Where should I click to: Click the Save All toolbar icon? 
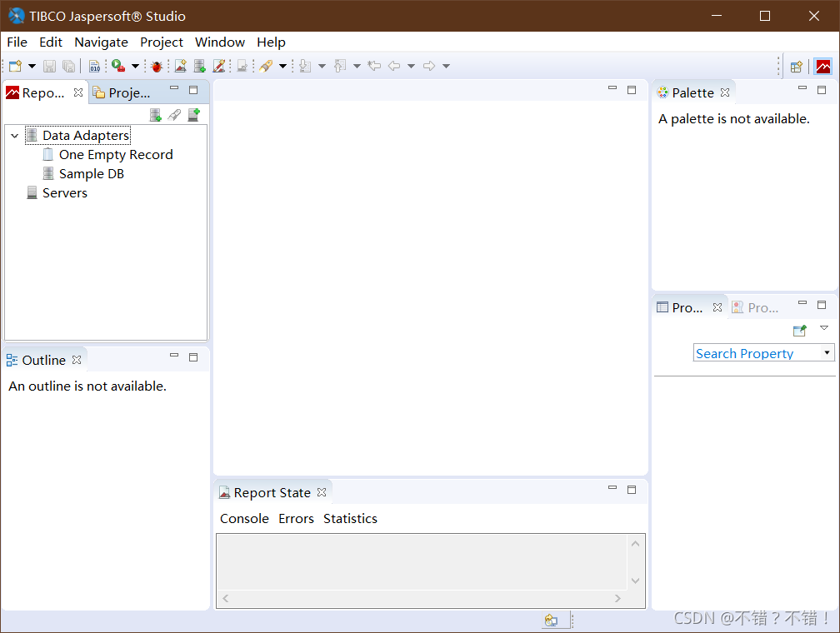click(x=68, y=66)
